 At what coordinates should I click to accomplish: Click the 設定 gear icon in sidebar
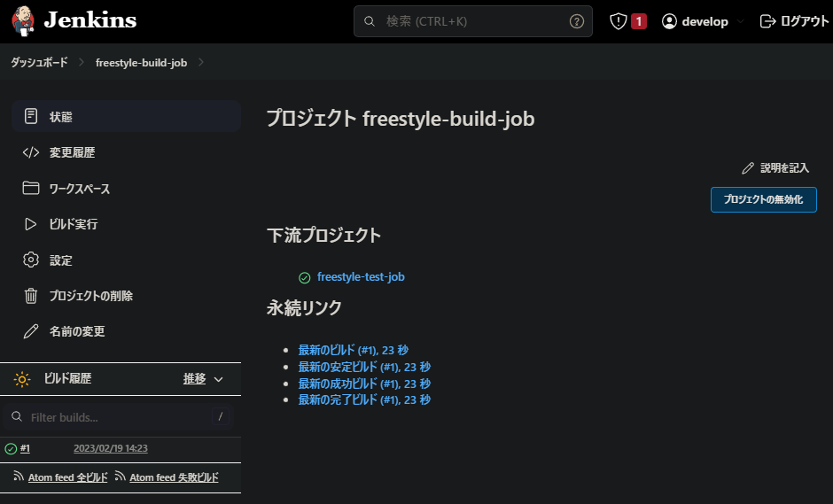click(31, 260)
